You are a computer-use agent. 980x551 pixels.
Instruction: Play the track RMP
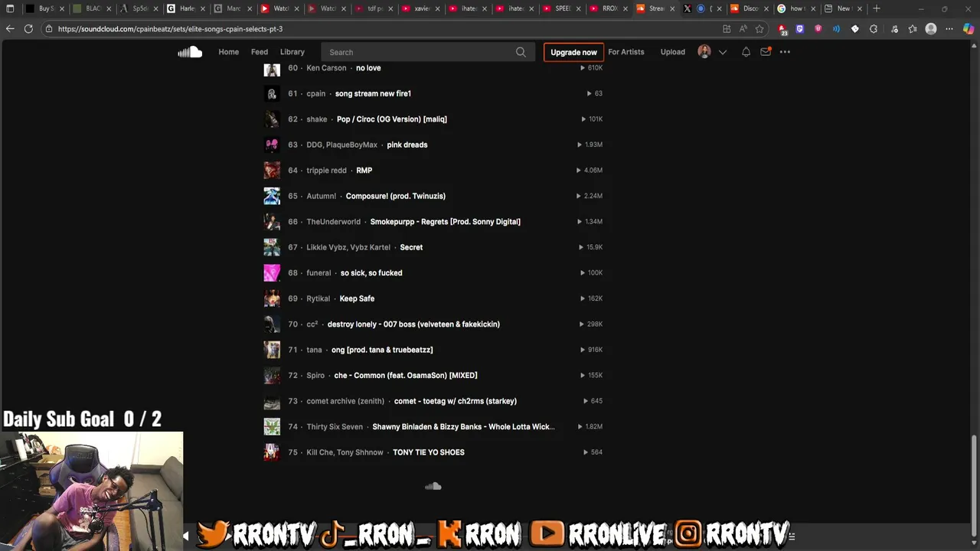[x=364, y=171]
